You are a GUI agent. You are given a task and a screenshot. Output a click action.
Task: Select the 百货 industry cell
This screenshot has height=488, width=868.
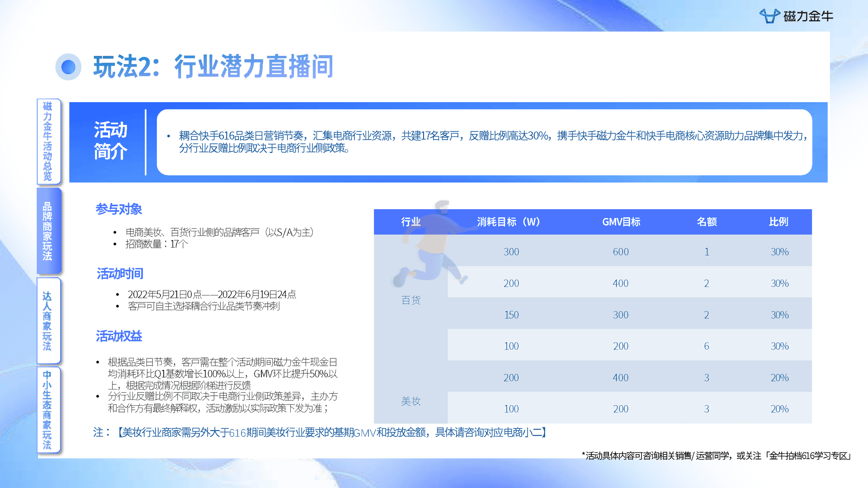click(411, 300)
